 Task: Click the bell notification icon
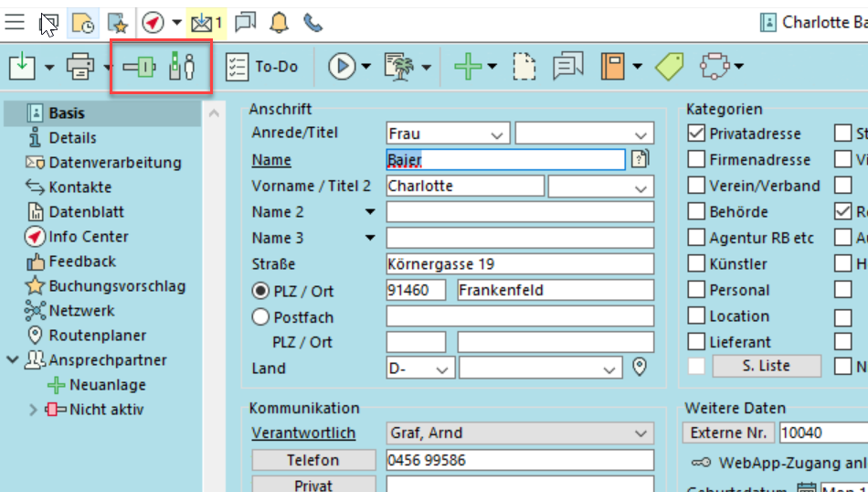tap(279, 21)
